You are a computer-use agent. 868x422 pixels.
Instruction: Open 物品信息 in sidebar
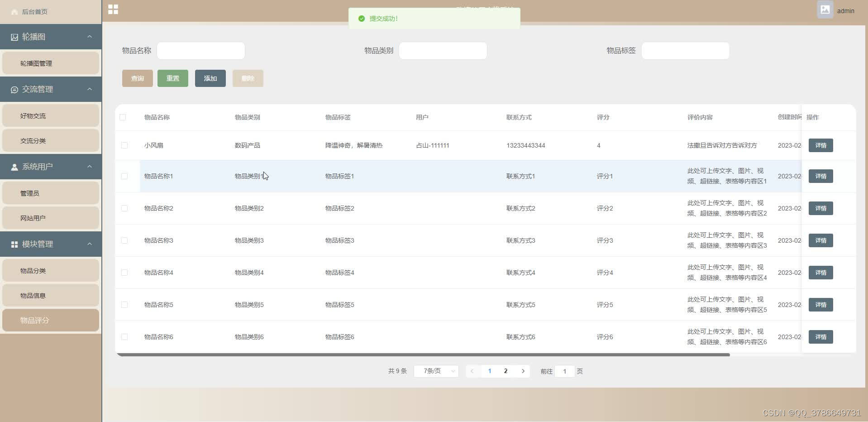(x=51, y=296)
